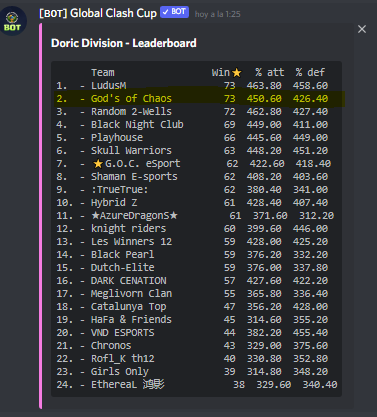Click Random 2-Wells win count 72
Image resolution: width=377 pixels, height=417 pixels.
click(229, 111)
